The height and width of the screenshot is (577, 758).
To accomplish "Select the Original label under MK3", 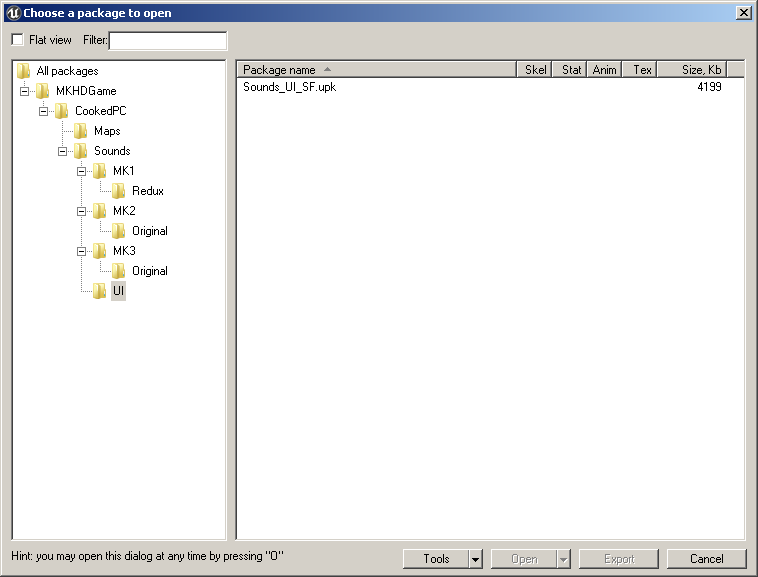I will click(150, 271).
